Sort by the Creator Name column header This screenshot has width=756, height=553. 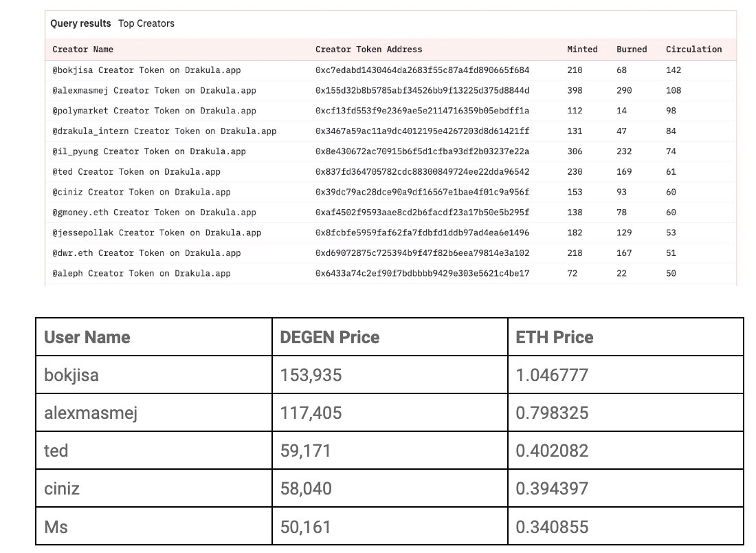click(x=83, y=50)
